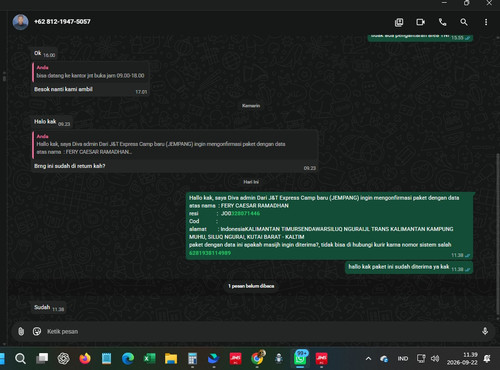Switch the IND input language indicator

pos(403,359)
